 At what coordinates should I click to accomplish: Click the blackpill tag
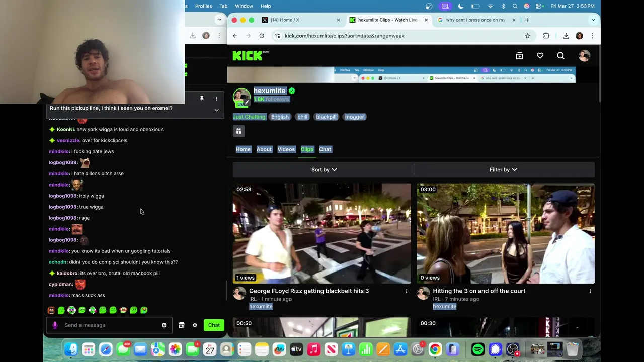(326, 117)
